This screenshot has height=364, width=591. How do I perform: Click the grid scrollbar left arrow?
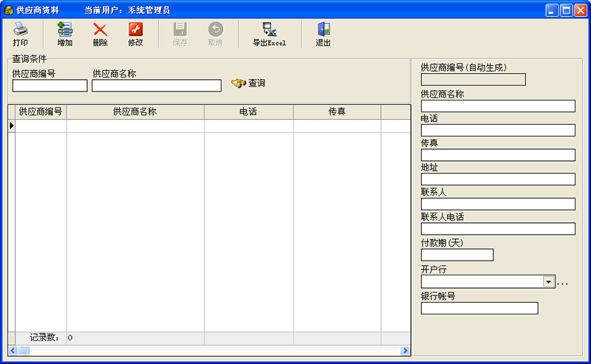click(13, 351)
